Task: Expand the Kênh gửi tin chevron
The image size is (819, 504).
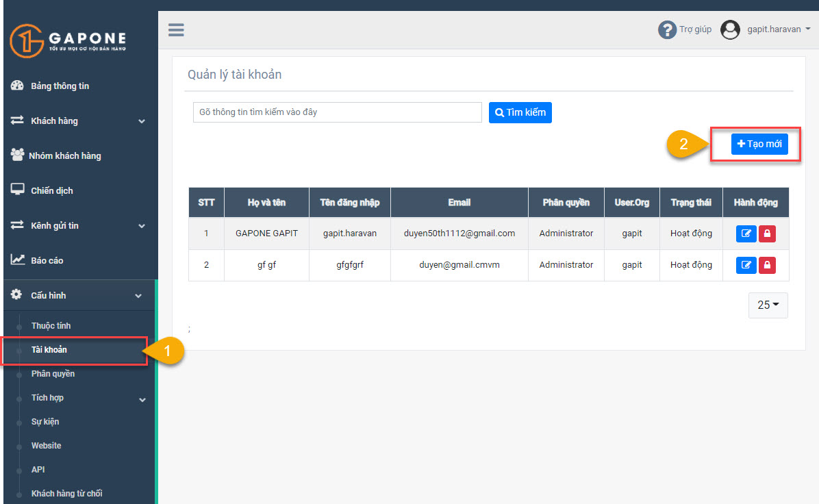Action: [x=142, y=226]
